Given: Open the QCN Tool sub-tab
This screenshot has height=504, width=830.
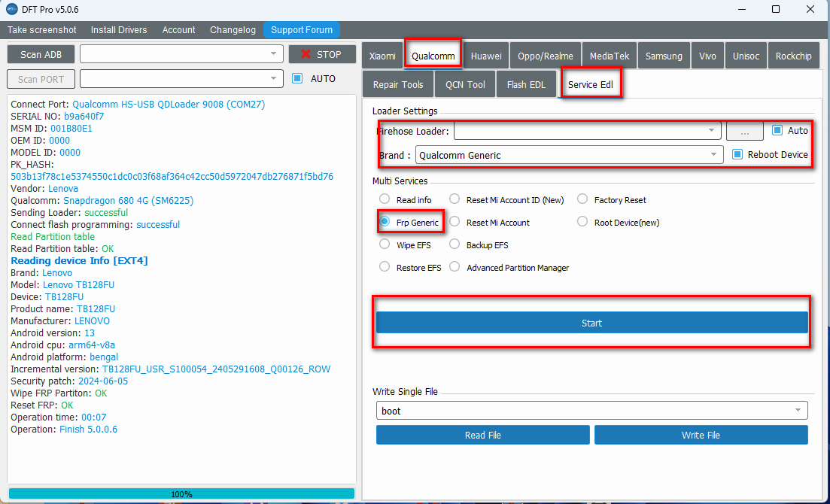Looking at the screenshot, I should pos(465,84).
